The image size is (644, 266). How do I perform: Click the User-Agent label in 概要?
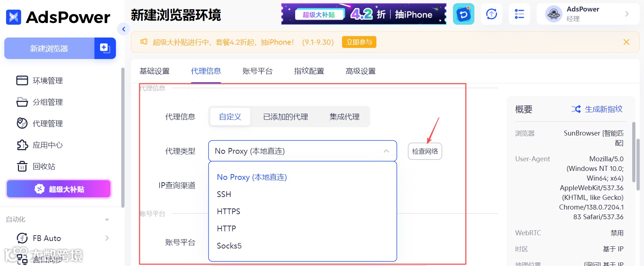coord(532,159)
